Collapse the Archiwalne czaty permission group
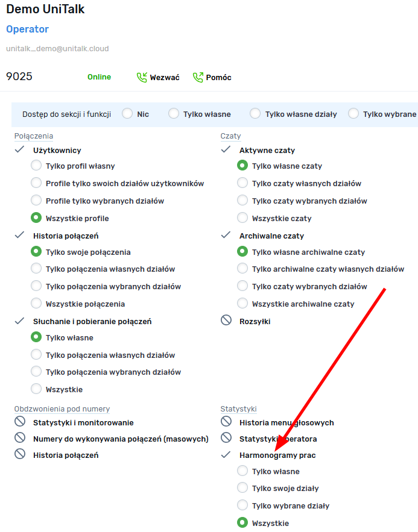Screen dimensions: 418x532 click(226, 235)
